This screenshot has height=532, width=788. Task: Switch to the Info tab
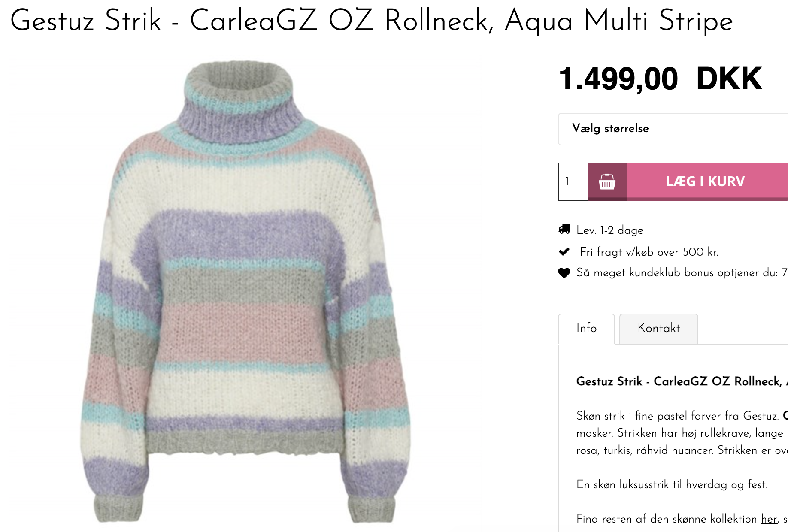coord(586,328)
